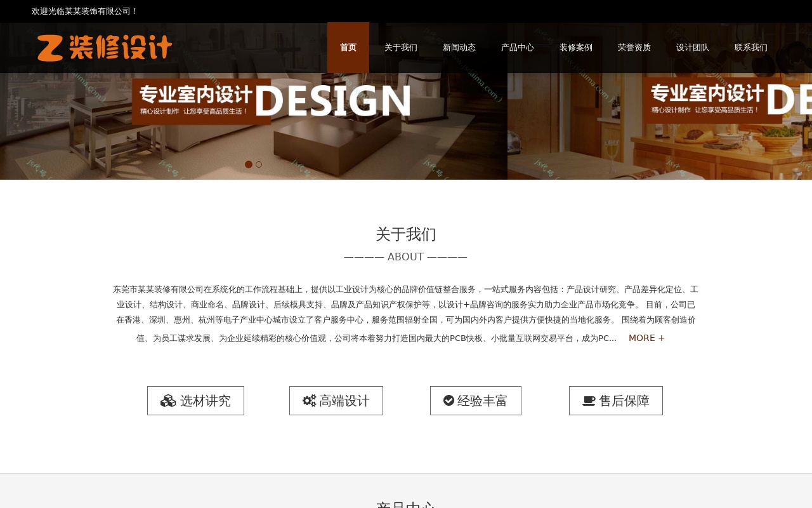The height and width of the screenshot is (508, 812).
Task: Open the 联系我们 contact page
Action: pos(751,48)
